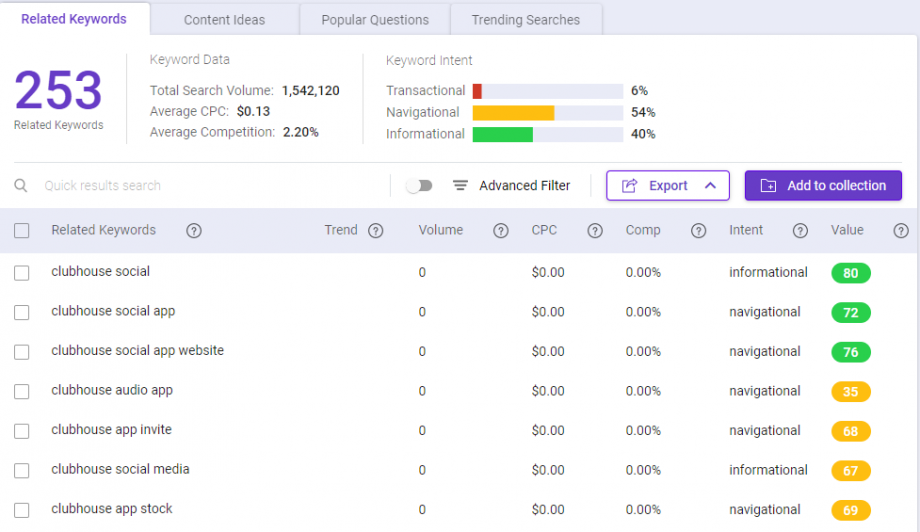
Task: Click the value badge 67
Action: point(851,470)
